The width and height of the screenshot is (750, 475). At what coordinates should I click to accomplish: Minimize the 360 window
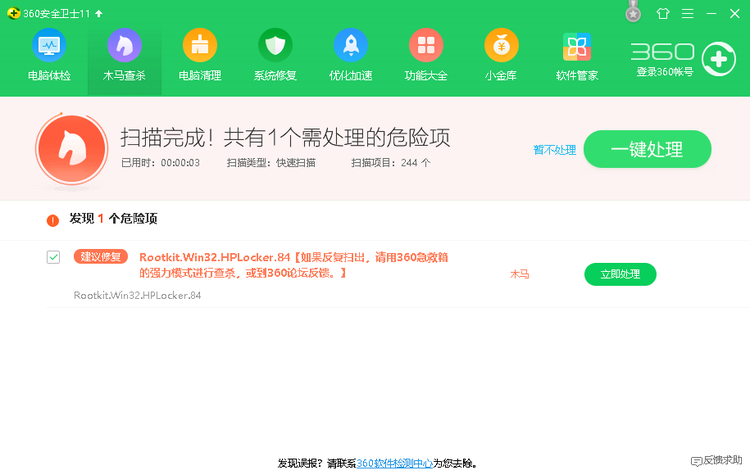click(x=711, y=13)
